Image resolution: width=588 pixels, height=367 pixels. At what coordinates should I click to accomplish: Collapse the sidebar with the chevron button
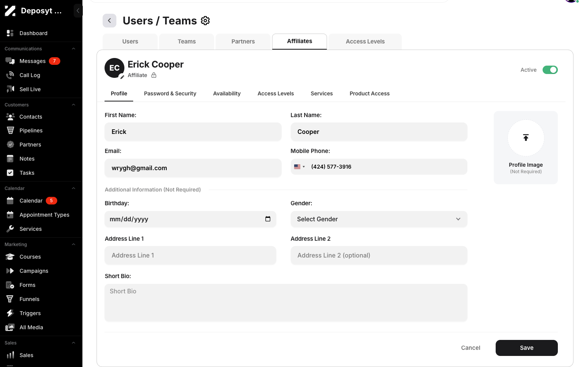coord(78,11)
